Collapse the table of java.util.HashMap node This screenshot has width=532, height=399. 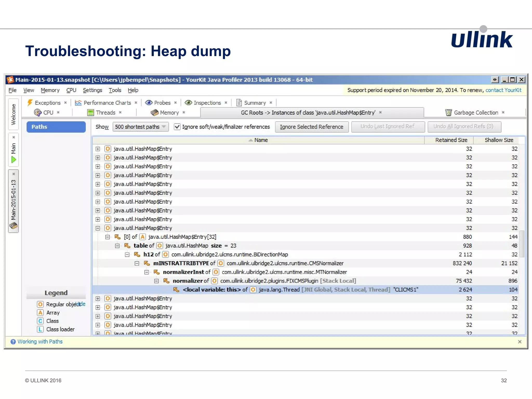(117, 246)
